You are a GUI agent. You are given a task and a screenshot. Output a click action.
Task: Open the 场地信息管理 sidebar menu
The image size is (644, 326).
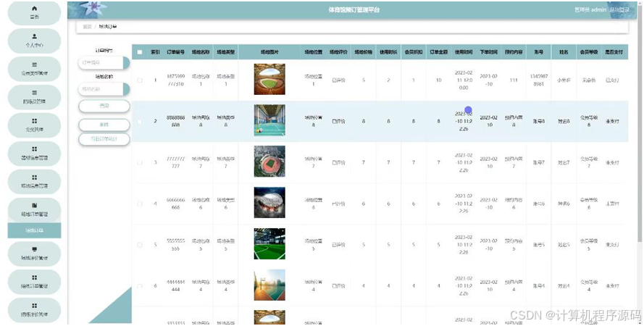tap(35, 182)
